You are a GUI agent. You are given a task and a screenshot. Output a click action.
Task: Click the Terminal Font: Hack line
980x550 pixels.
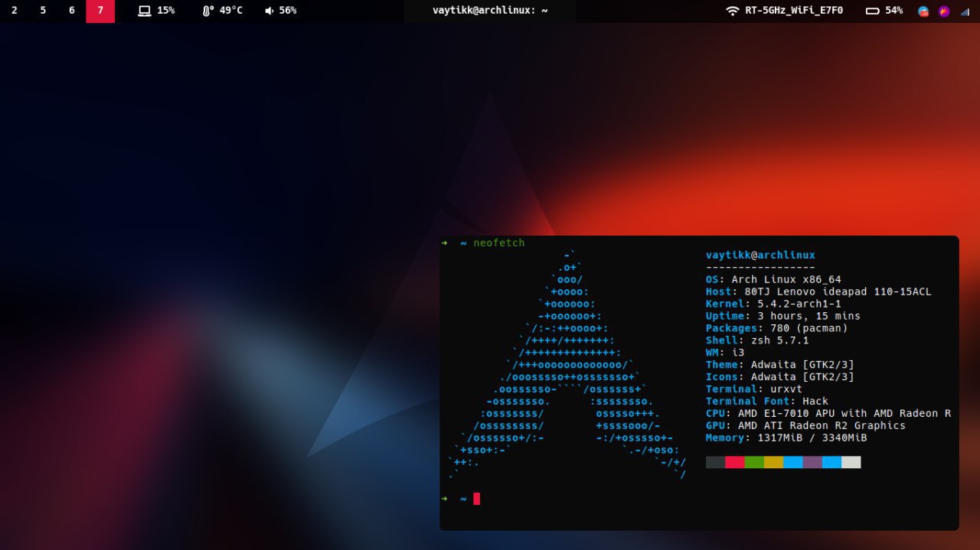(x=767, y=402)
